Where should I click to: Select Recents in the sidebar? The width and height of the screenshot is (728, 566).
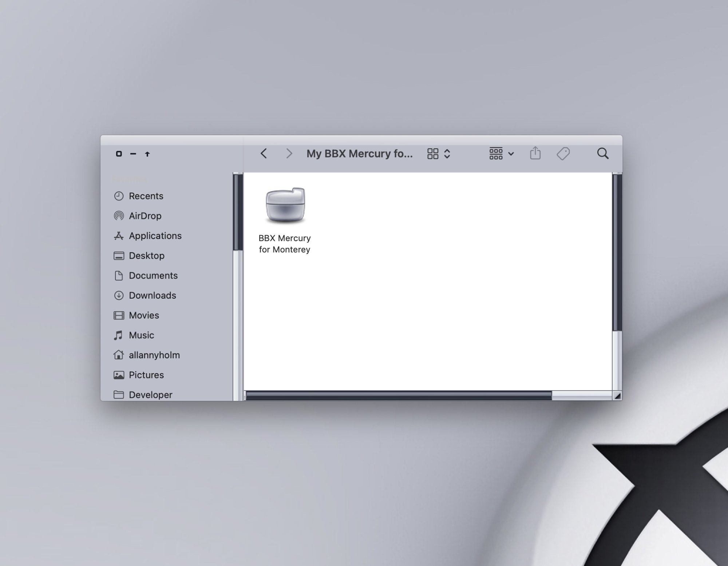[146, 196]
